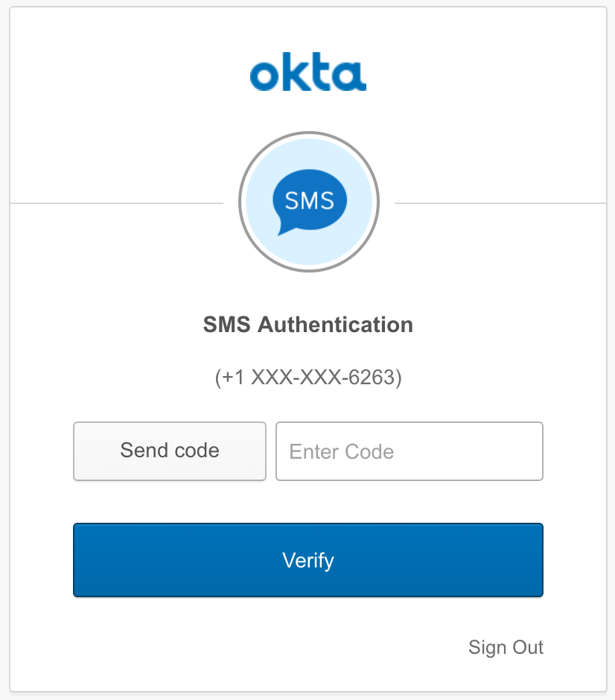Click the masked phone number ending 6263
615x700 pixels.
tap(308, 378)
